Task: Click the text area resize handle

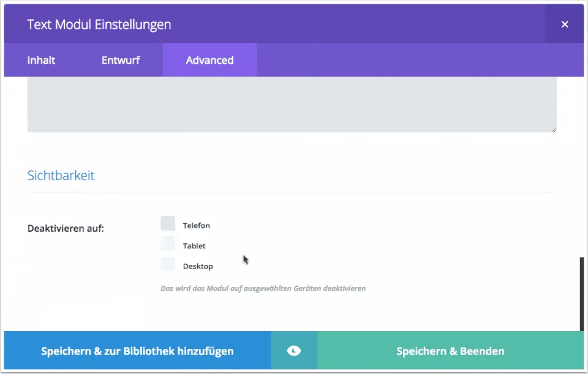Action: pyautogui.click(x=554, y=129)
